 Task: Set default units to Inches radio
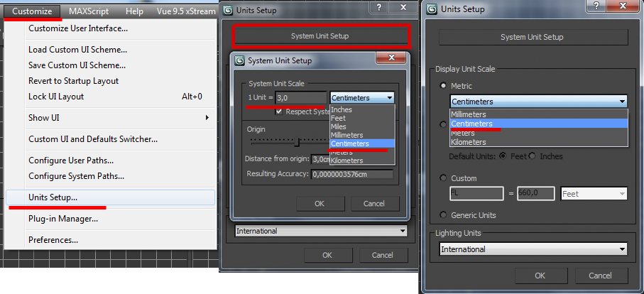(x=533, y=156)
